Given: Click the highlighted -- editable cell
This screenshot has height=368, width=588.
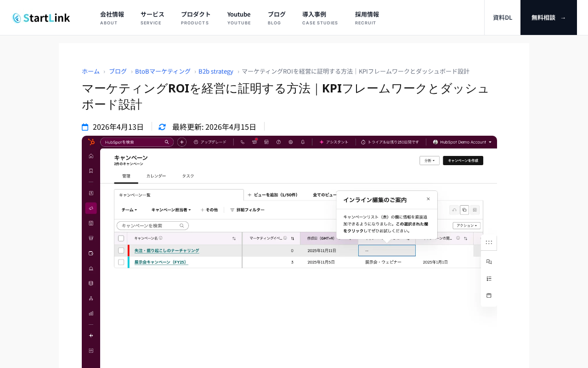Looking at the screenshot, I should [x=387, y=251].
